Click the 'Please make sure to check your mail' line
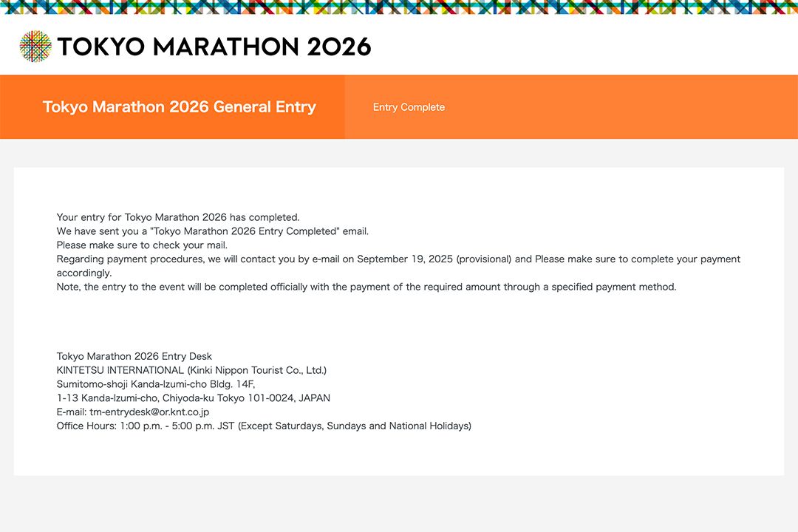The image size is (798, 532). (142, 245)
